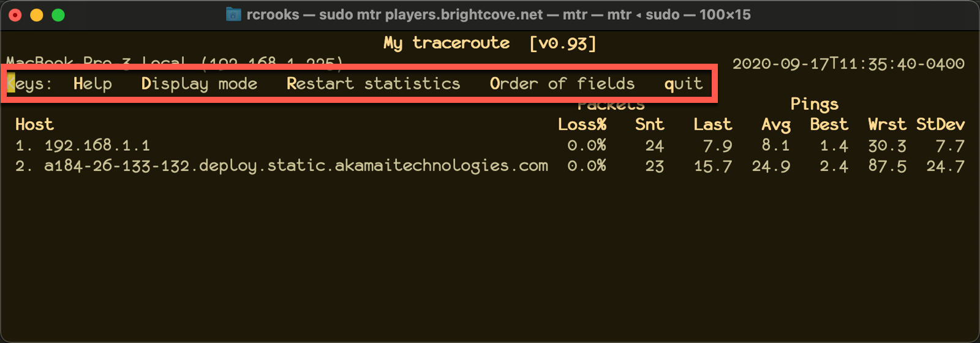This screenshot has width=980, height=343.
Task: Click the folder icon in title bar
Action: point(233,14)
